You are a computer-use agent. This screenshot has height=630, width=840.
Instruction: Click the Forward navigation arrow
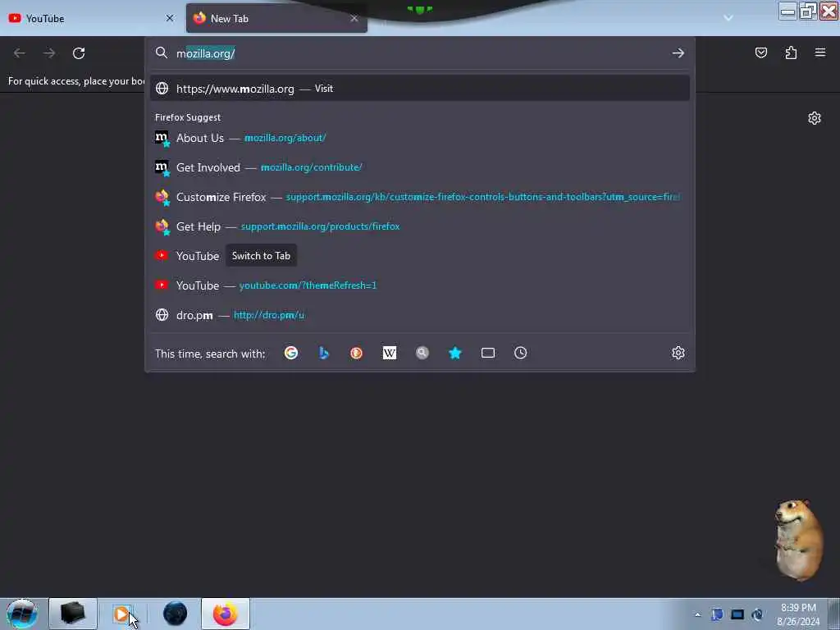coord(49,53)
